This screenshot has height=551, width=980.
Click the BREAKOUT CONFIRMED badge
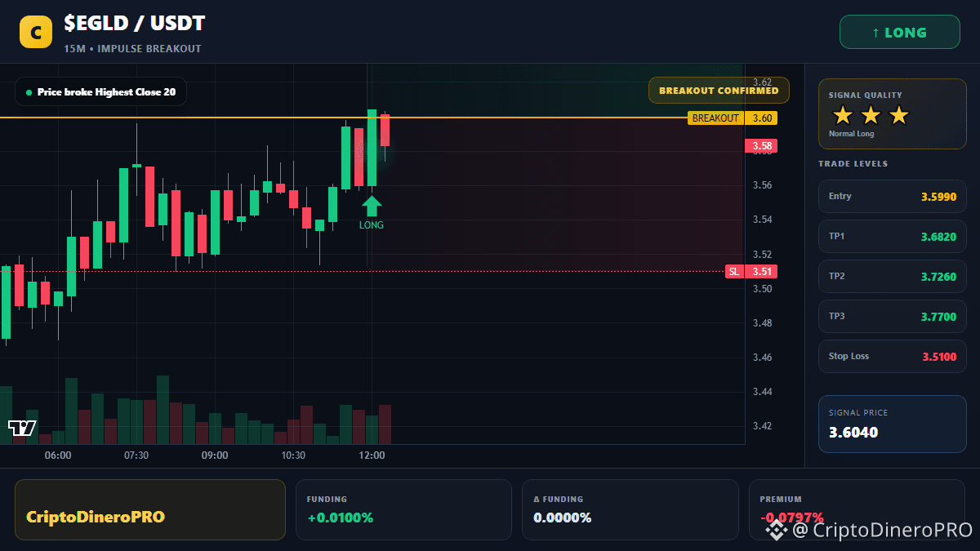(x=719, y=91)
